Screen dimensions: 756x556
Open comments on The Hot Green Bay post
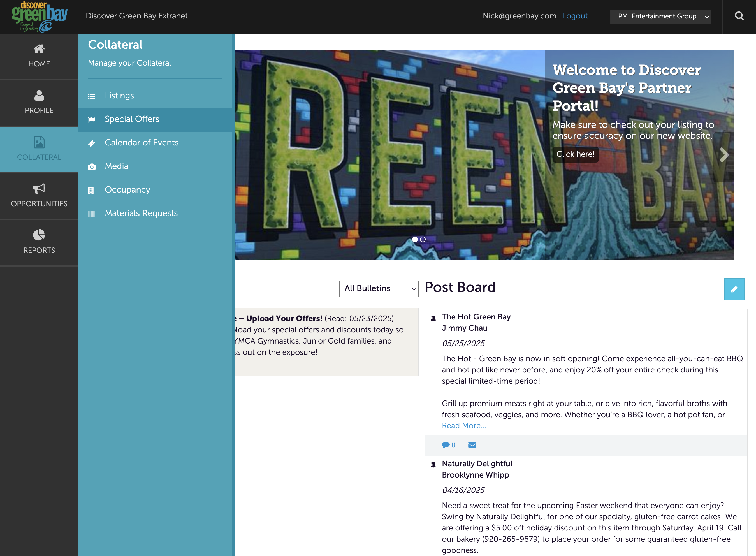pos(449,444)
